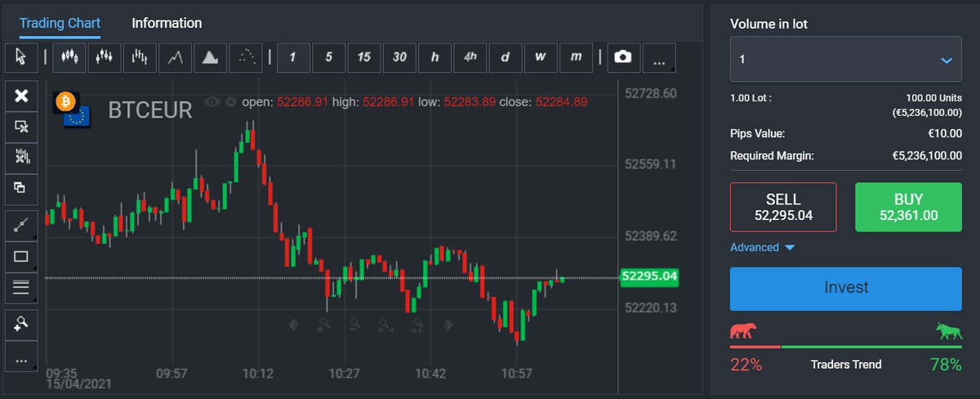
Task: Select the cursor pointer tool
Action: click(x=21, y=56)
